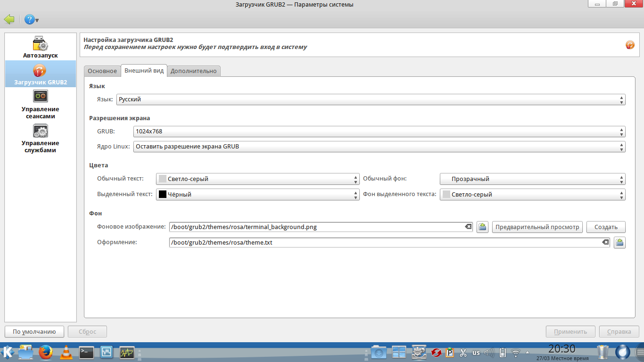Viewport: 644px width, 362px height.
Task: Click the Применить button
Action: coord(570,332)
